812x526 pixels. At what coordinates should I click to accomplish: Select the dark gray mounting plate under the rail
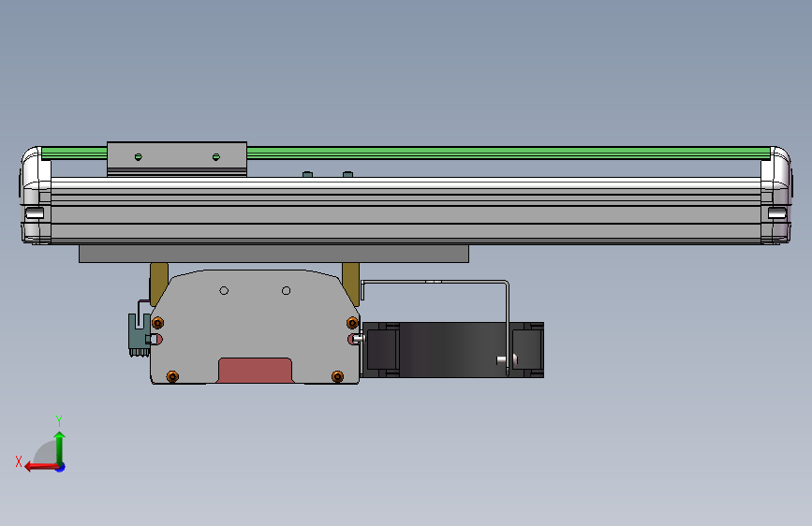tap(274, 254)
